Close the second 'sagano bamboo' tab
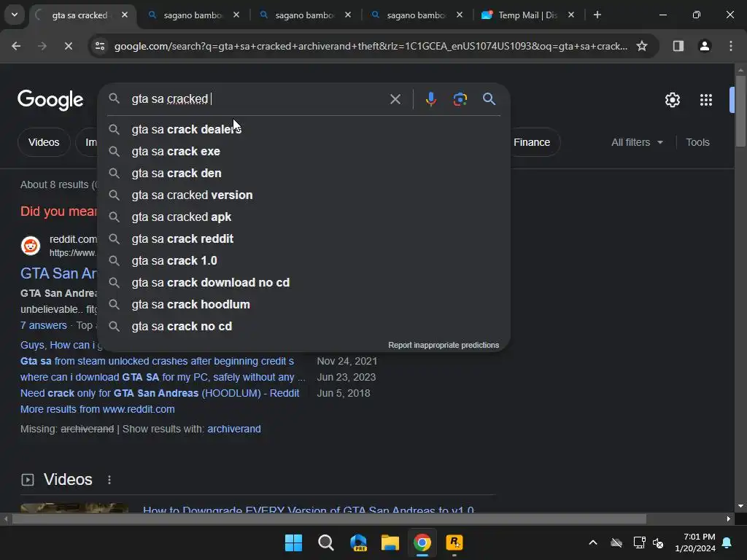 pos(348,15)
